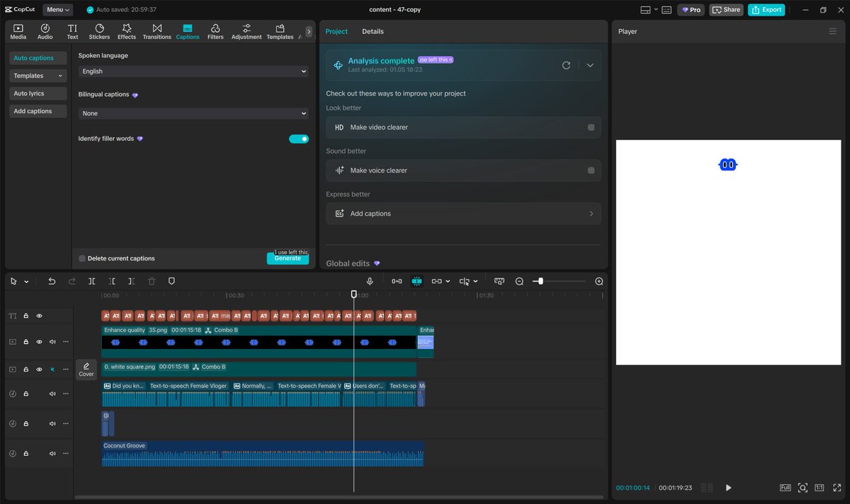The image size is (850, 504).
Task: Open the linkage options dropdown arrow
Action: click(448, 282)
